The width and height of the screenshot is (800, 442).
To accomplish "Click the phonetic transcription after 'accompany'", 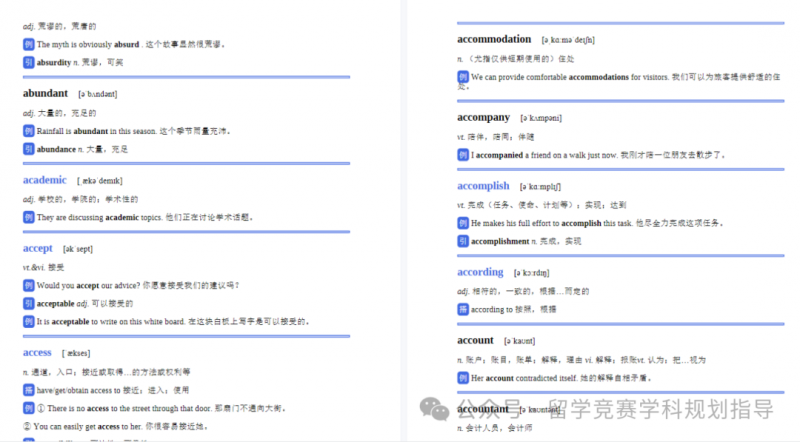I will click(541, 118).
